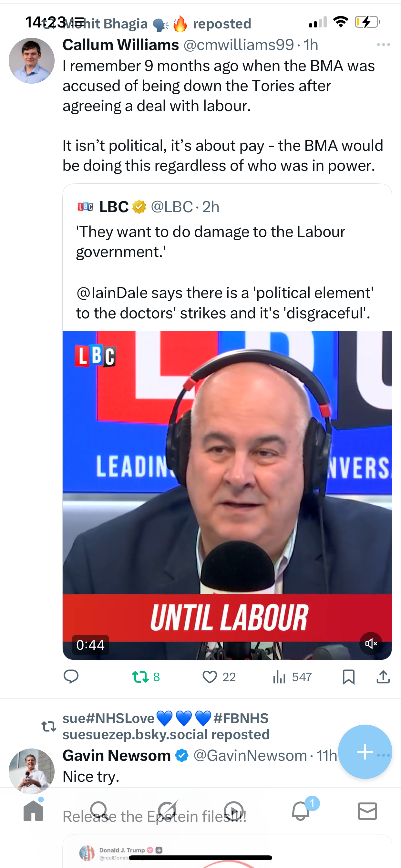Share Callum Williams' tweet

coord(383,677)
